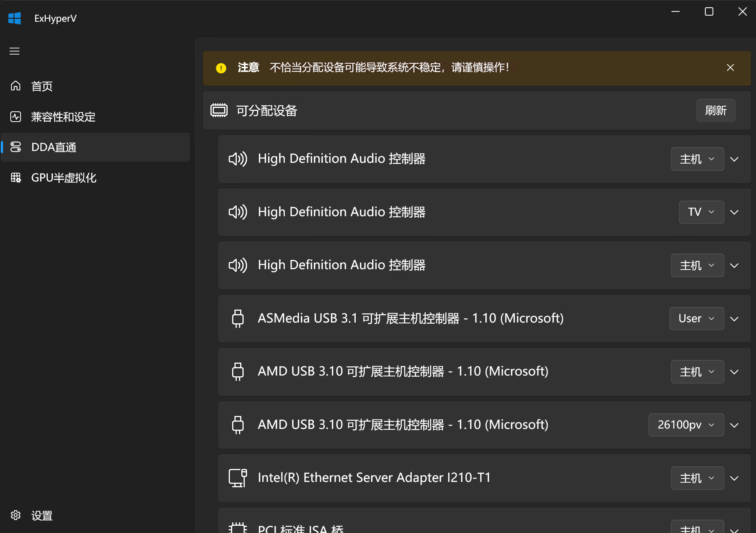This screenshot has height=533, width=756.
Task: Select the USB icon for ASMedia USB 3.1 controller
Action: 238,318
